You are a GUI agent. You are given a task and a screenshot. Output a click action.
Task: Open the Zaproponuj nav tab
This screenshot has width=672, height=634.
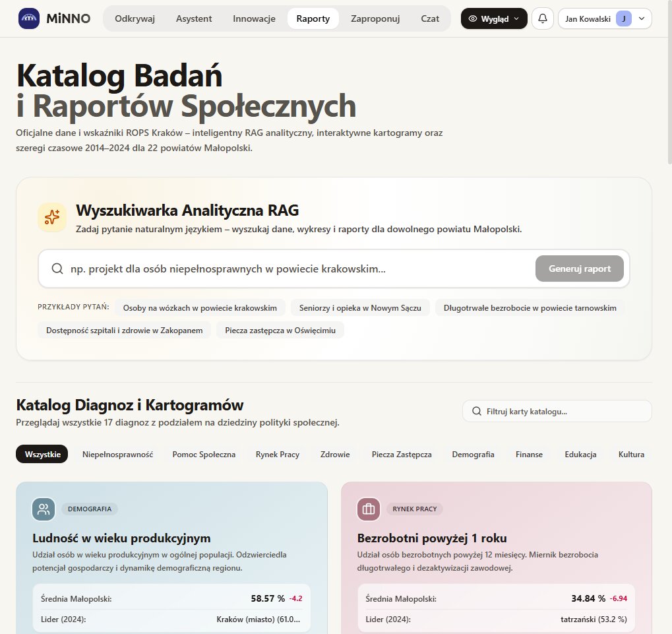[375, 18]
